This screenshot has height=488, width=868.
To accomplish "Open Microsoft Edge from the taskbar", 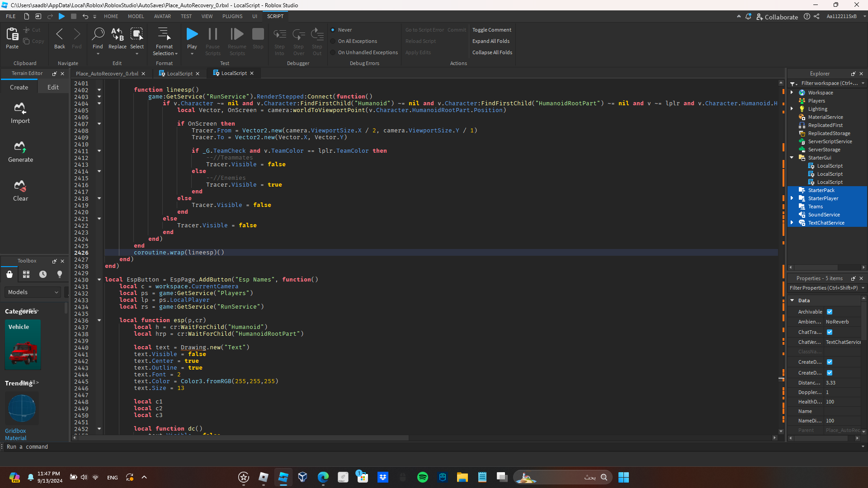I will click(323, 477).
